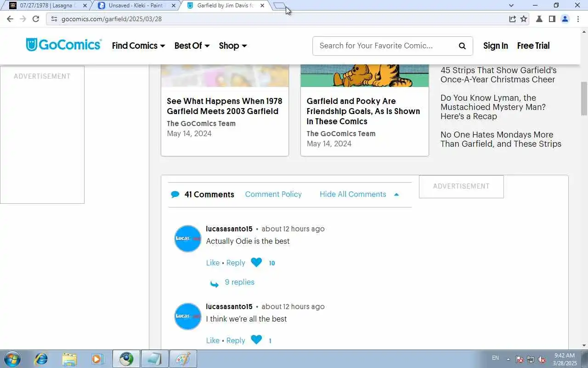Screen dimensions: 588x368
Task: Click 'The GoComics Team' under Pooky article
Action: coord(341,133)
